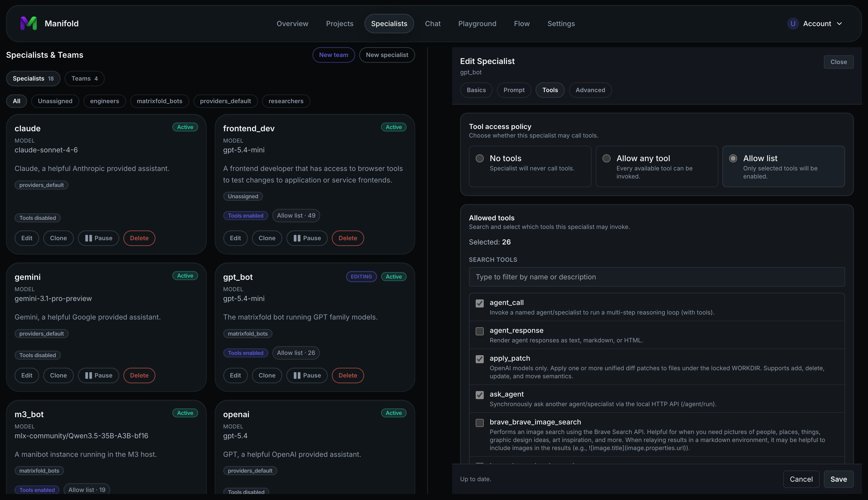Check the brave_brave_image_search tool checkbox
Image resolution: width=868 pixels, height=500 pixels.
[479, 423]
